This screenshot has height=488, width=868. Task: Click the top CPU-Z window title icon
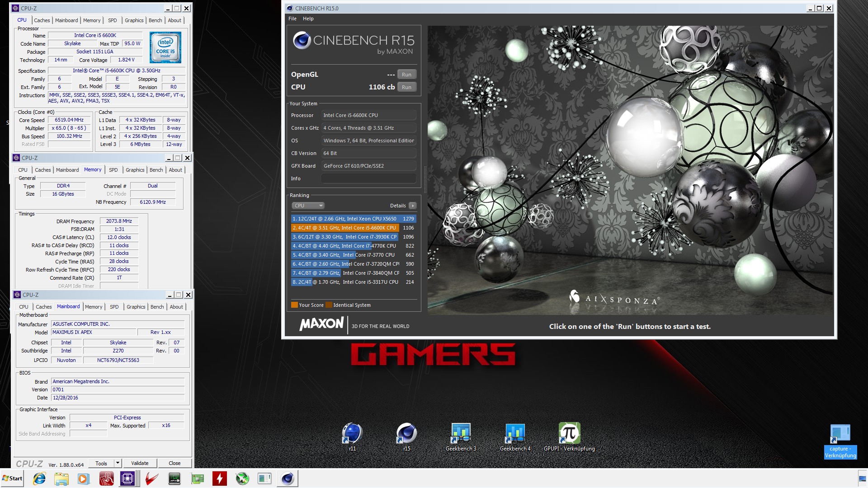(x=15, y=8)
